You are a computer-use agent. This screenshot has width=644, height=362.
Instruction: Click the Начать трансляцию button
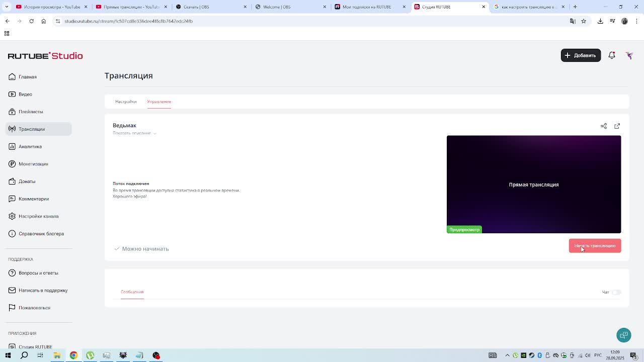click(595, 246)
